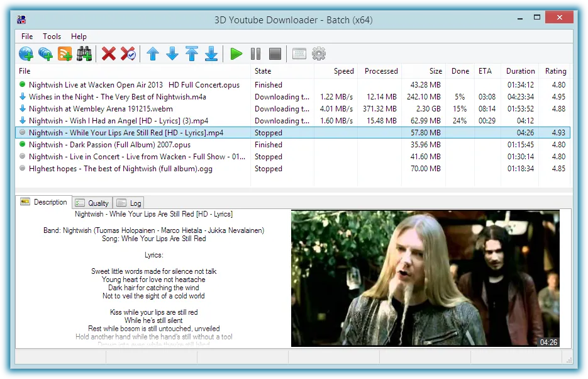588x379 pixels.
Task: Stop downloads using the square stop icon
Action: click(x=275, y=54)
